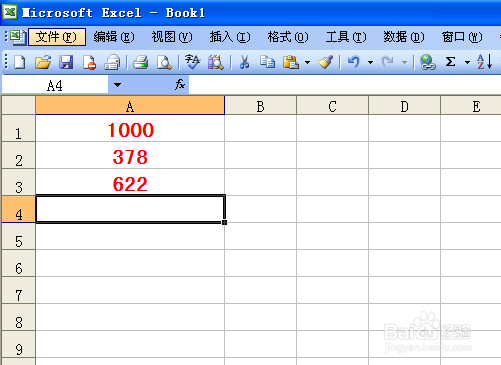Open the 格式(O) menu
Image resolution: width=501 pixels, height=365 pixels.
click(x=288, y=37)
